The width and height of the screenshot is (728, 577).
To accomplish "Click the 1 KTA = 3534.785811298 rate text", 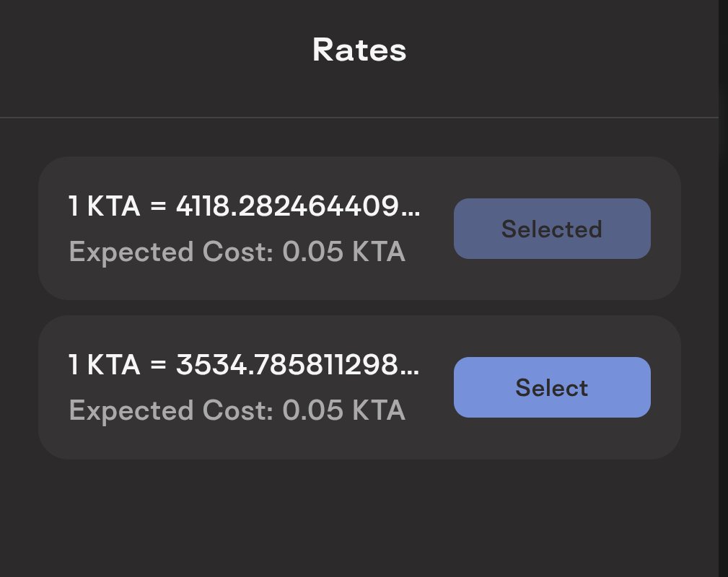I will (x=244, y=364).
